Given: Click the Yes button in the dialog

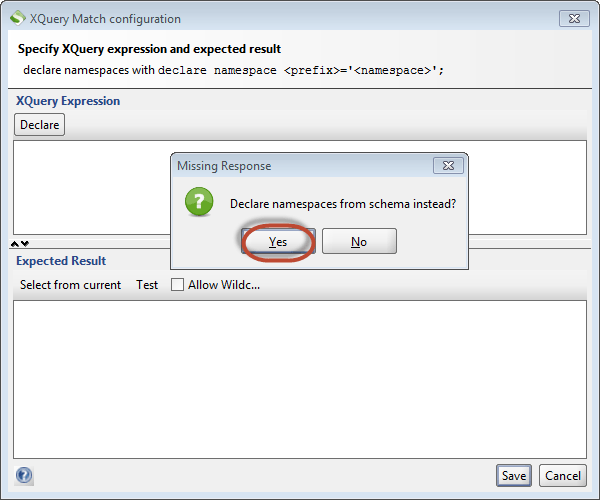Looking at the screenshot, I should [278, 242].
